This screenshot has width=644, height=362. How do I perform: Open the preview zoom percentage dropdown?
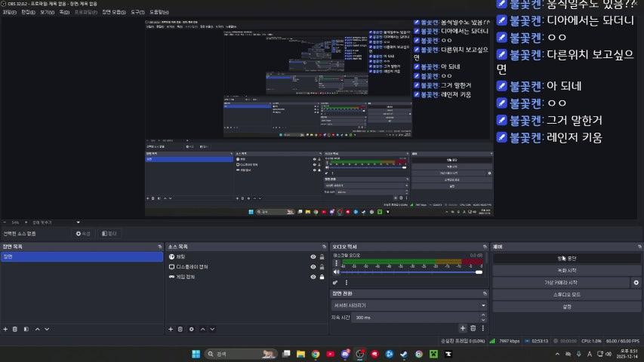click(15, 222)
